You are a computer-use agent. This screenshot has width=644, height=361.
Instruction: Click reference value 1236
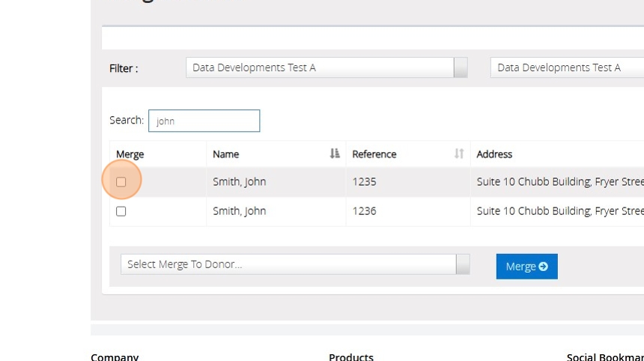(364, 211)
